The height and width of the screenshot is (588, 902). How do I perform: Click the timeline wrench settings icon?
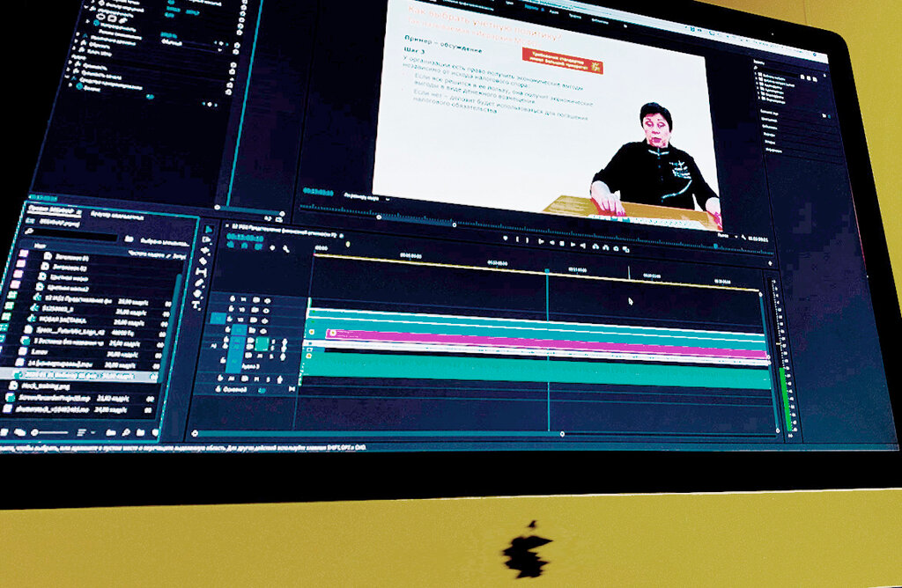coord(286,249)
